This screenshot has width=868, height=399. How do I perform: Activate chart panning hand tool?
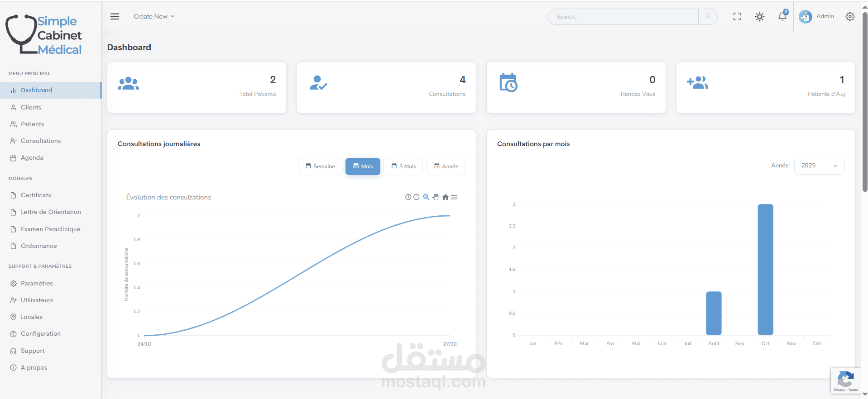pos(436,197)
